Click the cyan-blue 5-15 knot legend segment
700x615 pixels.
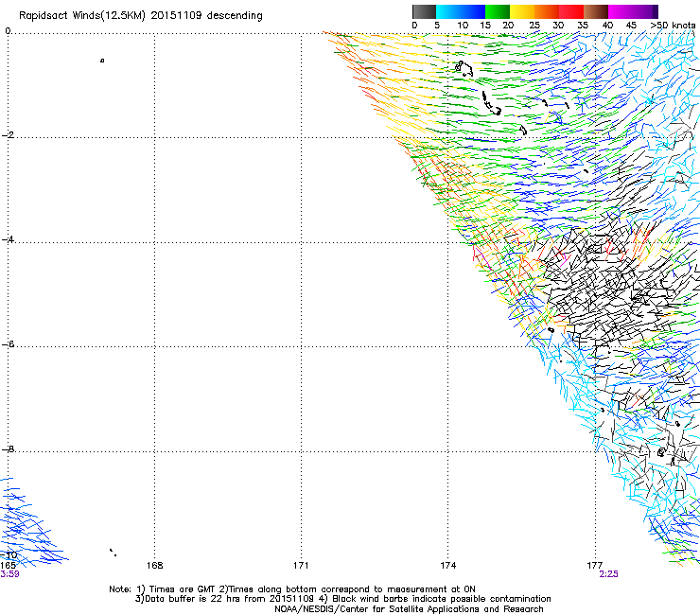tap(461, 11)
